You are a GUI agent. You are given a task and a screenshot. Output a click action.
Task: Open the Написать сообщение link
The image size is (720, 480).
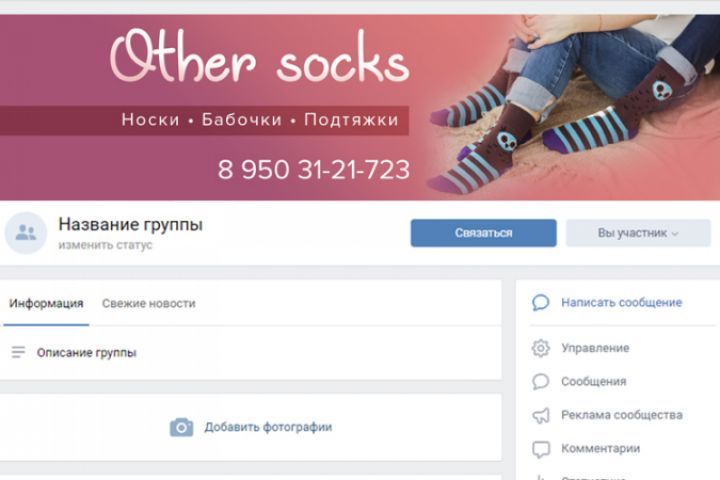pos(621,303)
